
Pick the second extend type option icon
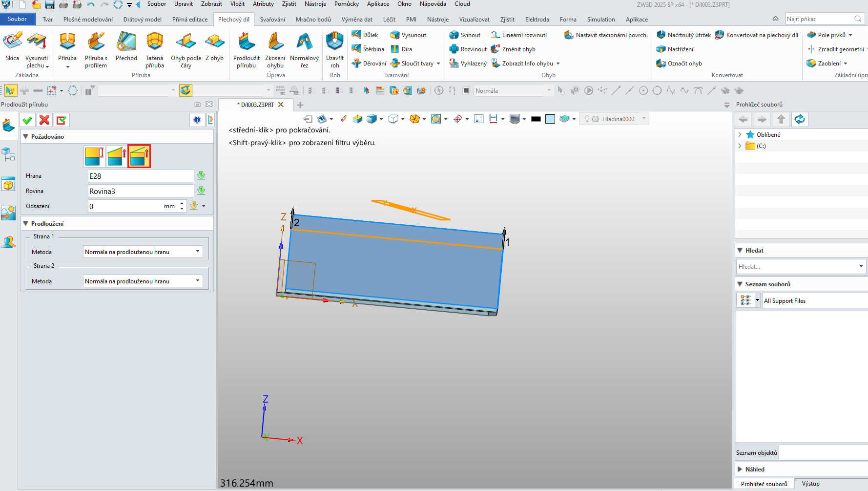pyautogui.click(x=117, y=156)
